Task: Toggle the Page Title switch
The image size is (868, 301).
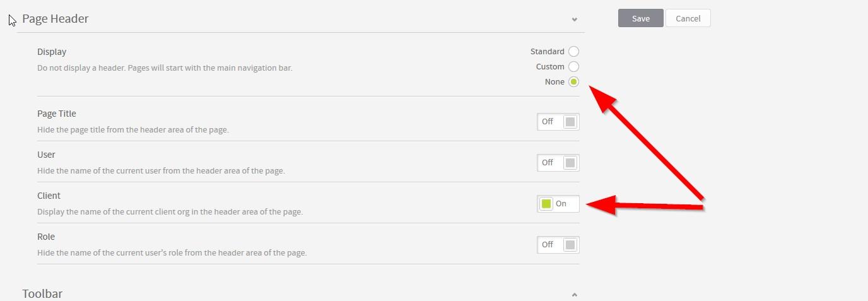Action: click(558, 122)
